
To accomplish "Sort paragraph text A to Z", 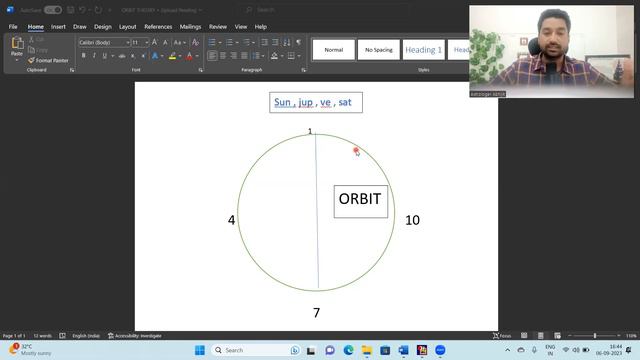I will tap(287, 42).
